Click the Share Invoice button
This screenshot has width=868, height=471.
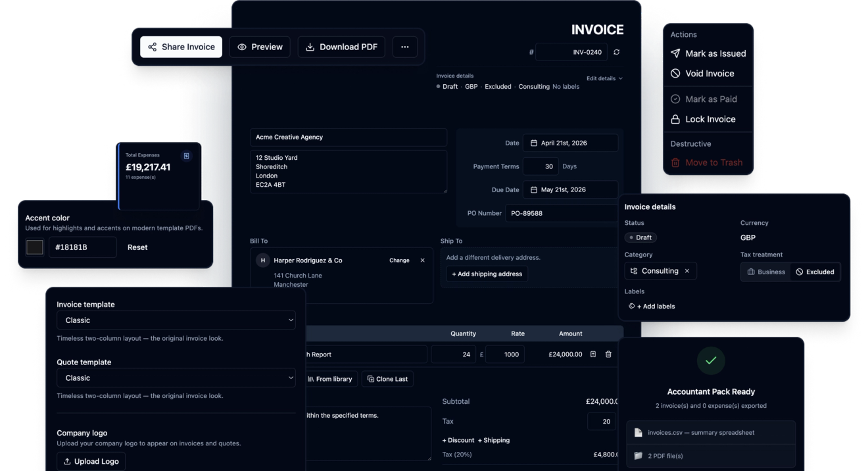pos(181,47)
